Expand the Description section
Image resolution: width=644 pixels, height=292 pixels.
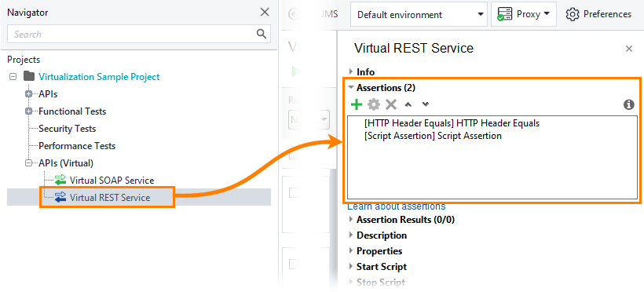[x=350, y=235]
